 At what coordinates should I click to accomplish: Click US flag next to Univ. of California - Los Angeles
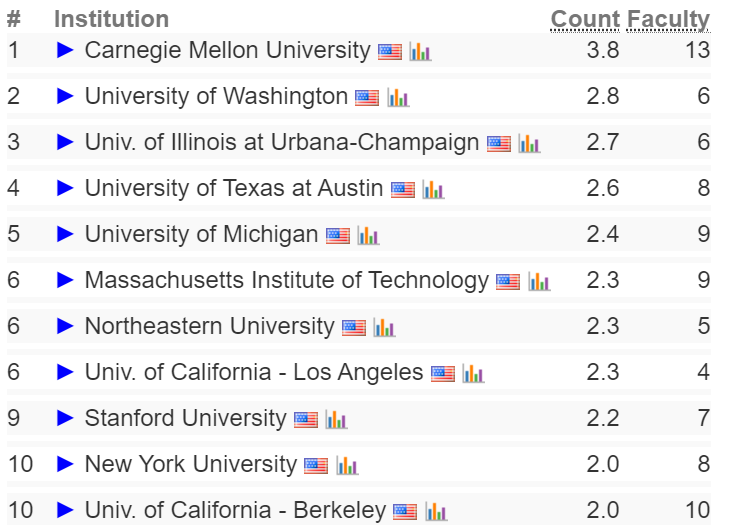pos(443,374)
